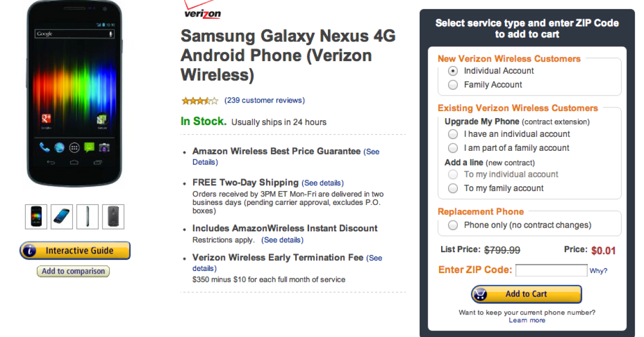Select add a line "To my family account"

pos(453,188)
